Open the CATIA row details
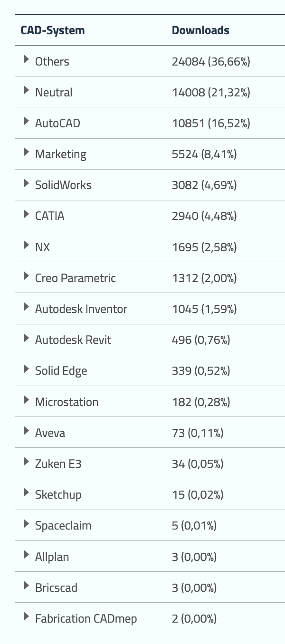The height and width of the screenshot is (644, 285). tap(26, 214)
